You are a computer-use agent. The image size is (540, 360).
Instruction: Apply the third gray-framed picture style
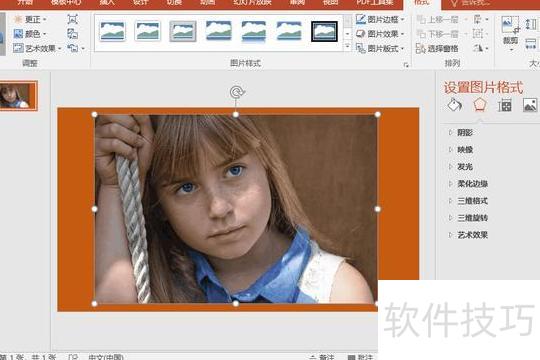coord(183,31)
